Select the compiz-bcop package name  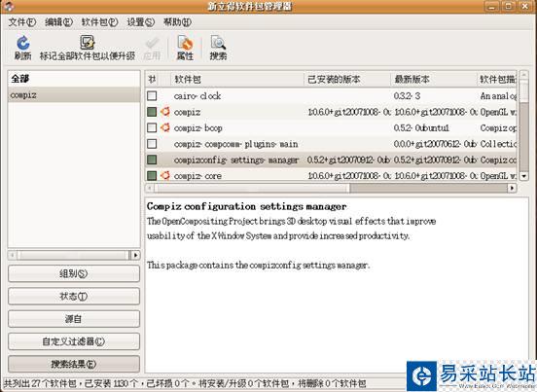point(197,128)
